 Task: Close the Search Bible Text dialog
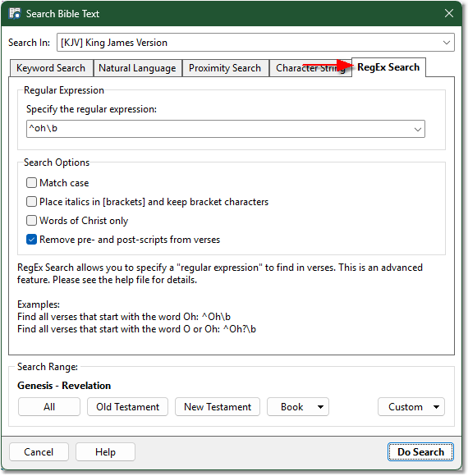pyautogui.click(x=449, y=13)
